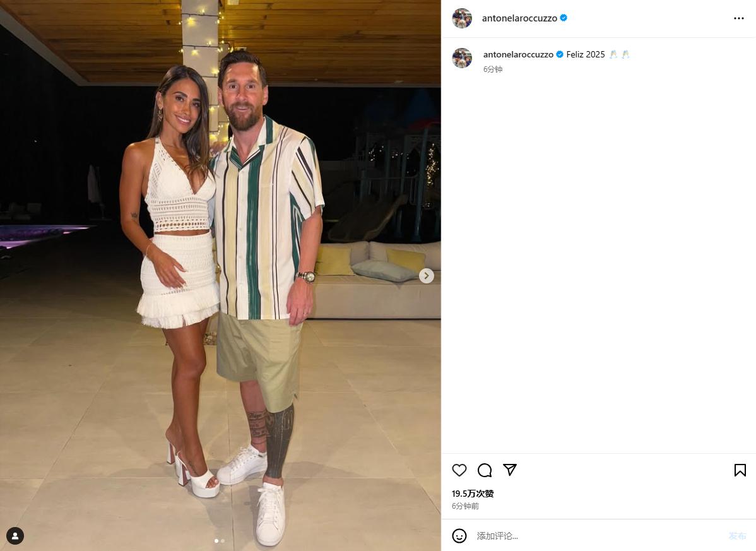Open antonelaroccuzzo link in caption
The image size is (756, 551).
point(518,54)
